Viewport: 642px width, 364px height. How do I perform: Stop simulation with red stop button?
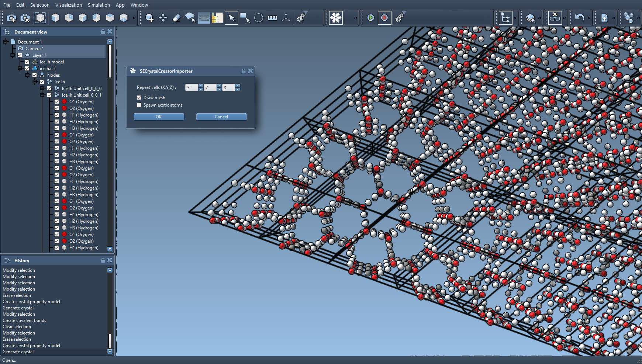tap(384, 18)
